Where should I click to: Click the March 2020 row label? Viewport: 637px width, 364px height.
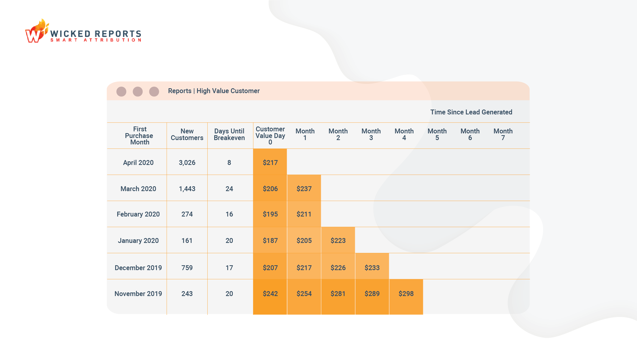coord(138,189)
